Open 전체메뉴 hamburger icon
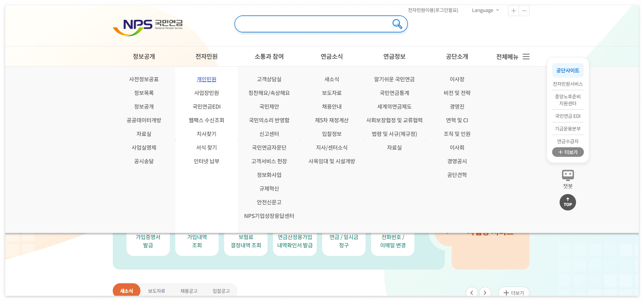 [526, 57]
